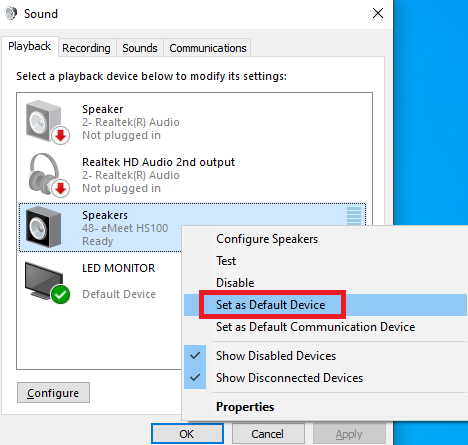Click the Cancel button

pyautogui.click(x=268, y=434)
